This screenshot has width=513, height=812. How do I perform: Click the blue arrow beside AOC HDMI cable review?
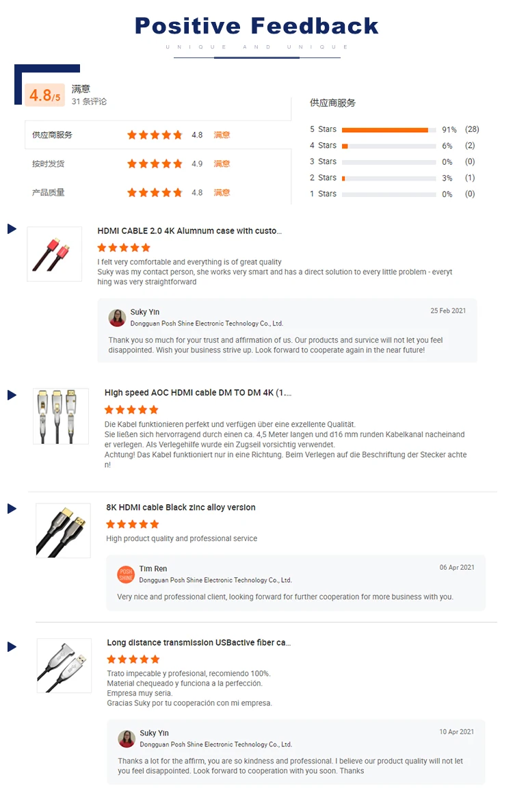pyautogui.click(x=12, y=395)
